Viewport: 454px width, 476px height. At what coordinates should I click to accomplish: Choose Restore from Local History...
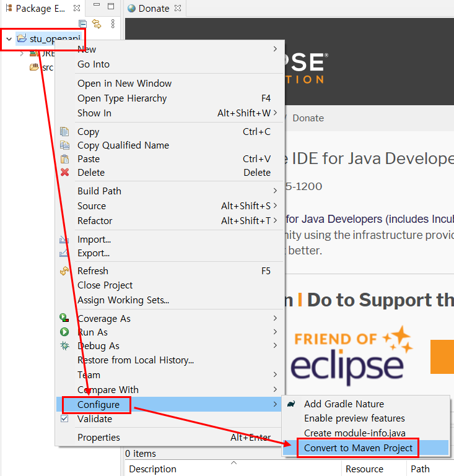click(136, 360)
